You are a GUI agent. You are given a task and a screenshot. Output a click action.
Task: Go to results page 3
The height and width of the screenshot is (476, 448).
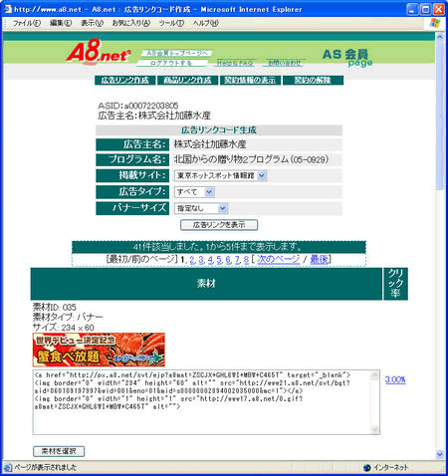[x=201, y=260]
